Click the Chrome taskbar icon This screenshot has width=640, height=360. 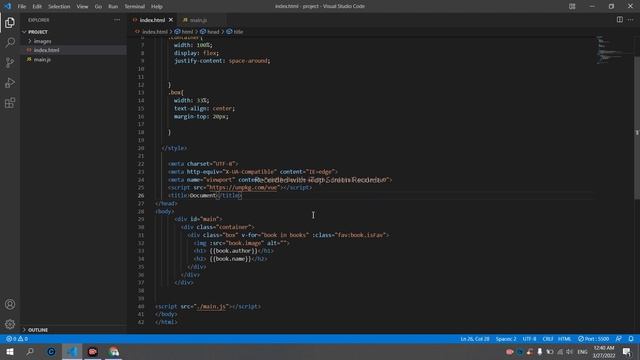[x=114, y=351]
